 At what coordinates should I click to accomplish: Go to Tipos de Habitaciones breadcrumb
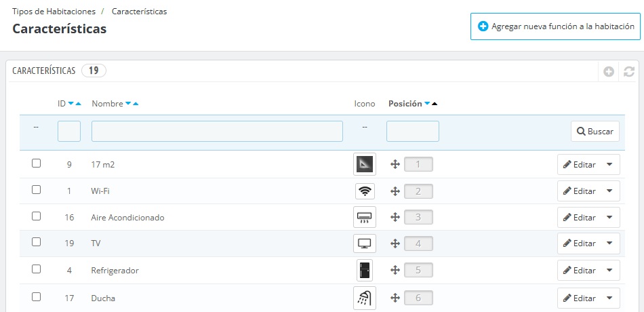54,12
